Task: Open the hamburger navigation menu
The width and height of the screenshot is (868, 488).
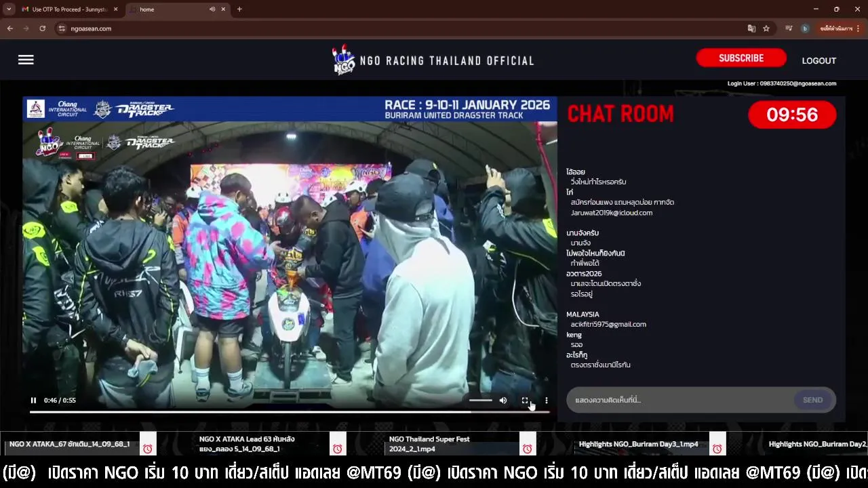Action: (26, 60)
